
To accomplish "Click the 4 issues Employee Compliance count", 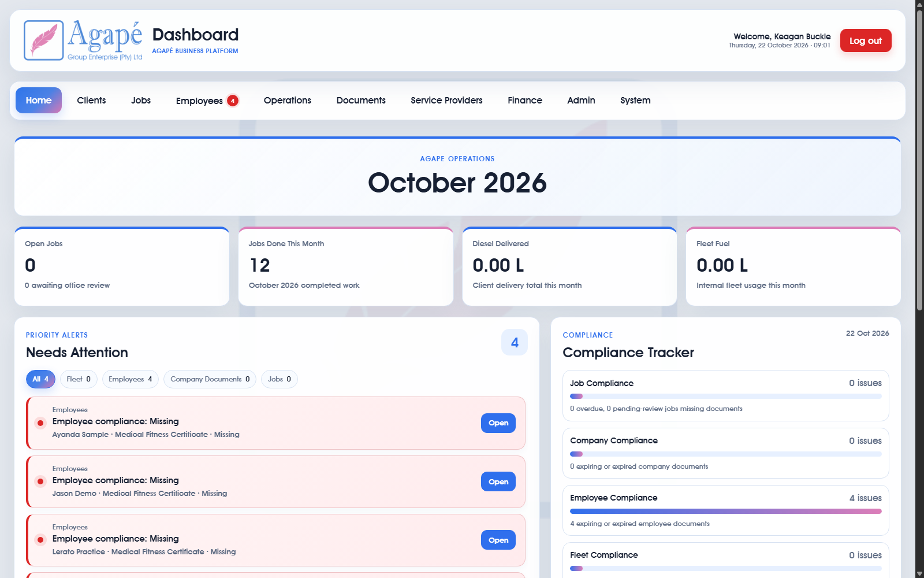I will pos(865,498).
